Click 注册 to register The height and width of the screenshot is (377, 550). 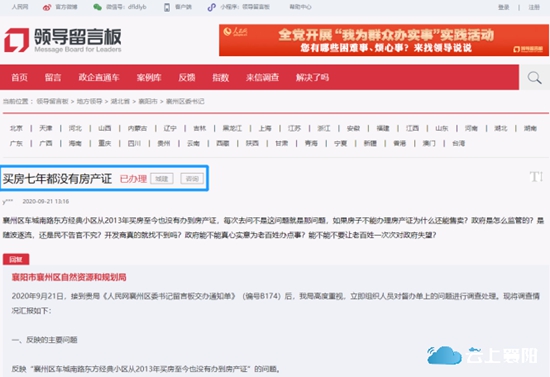(534, 7)
